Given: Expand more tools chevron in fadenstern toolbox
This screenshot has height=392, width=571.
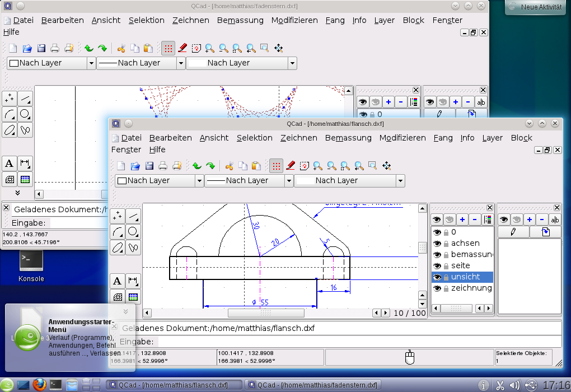Looking at the screenshot, I should point(17,193).
